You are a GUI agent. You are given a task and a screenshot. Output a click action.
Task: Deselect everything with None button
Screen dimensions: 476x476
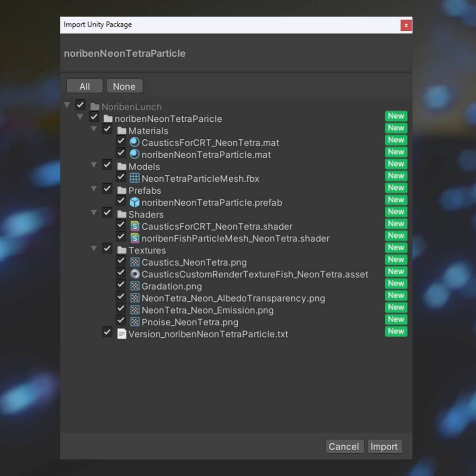[125, 86]
